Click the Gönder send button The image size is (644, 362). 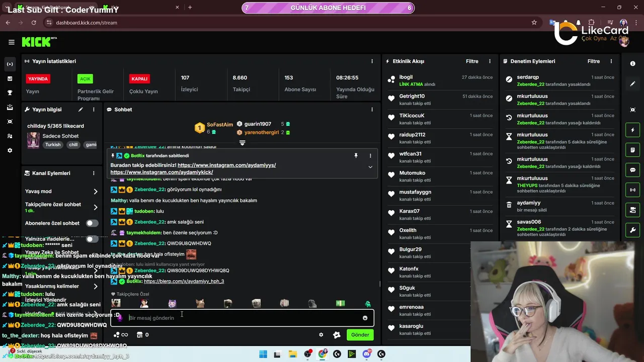[360, 335]
